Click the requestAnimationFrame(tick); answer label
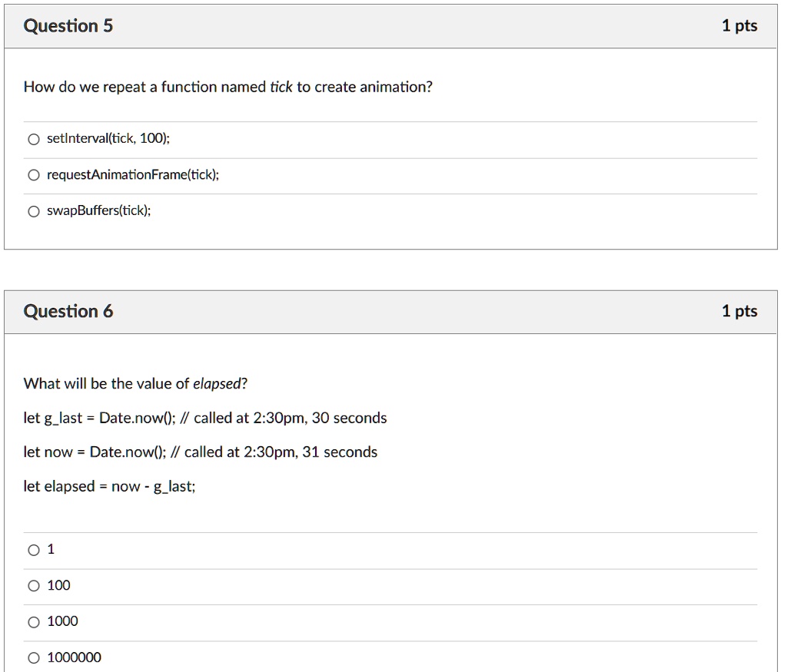787x672 pixels. coord(133,174)
